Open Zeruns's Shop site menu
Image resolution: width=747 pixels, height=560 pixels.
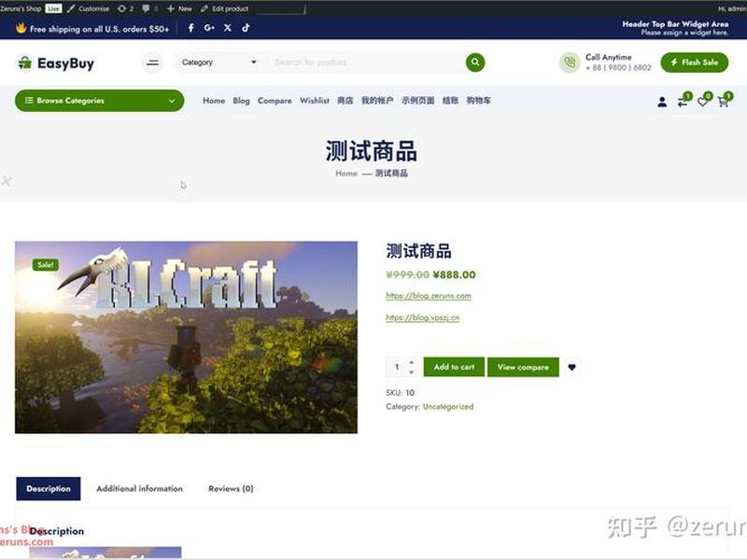21,8
